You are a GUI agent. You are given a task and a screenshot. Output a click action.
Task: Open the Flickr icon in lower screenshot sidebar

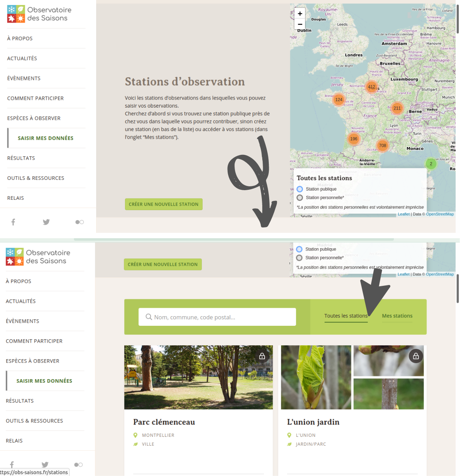pos(78,465)
